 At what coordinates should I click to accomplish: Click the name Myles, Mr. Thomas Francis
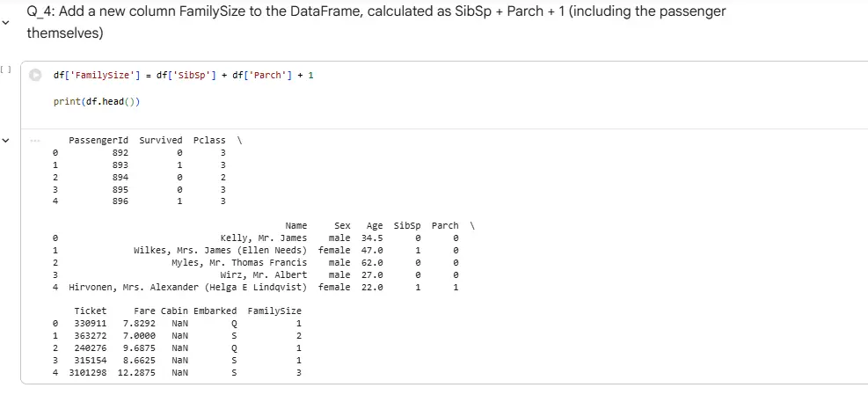tap(239, 263)
